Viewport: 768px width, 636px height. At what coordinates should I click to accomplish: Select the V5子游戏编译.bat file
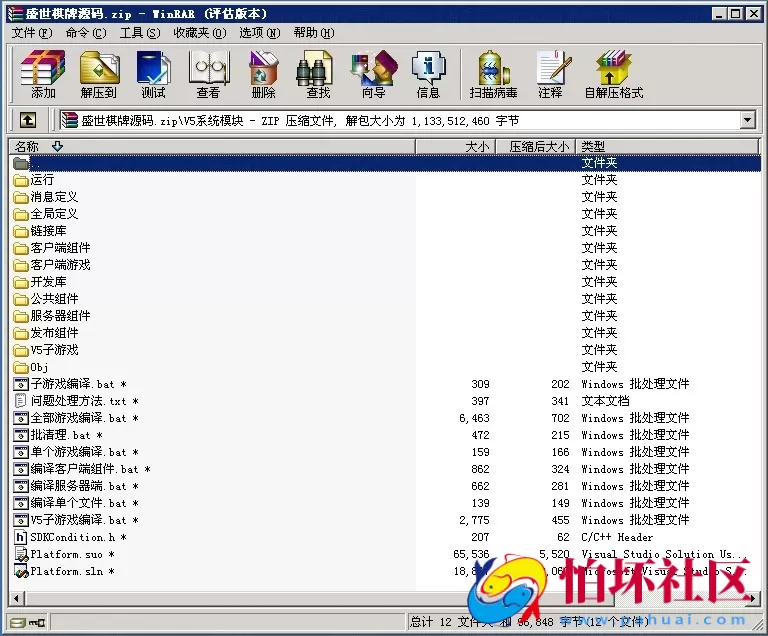385,520
